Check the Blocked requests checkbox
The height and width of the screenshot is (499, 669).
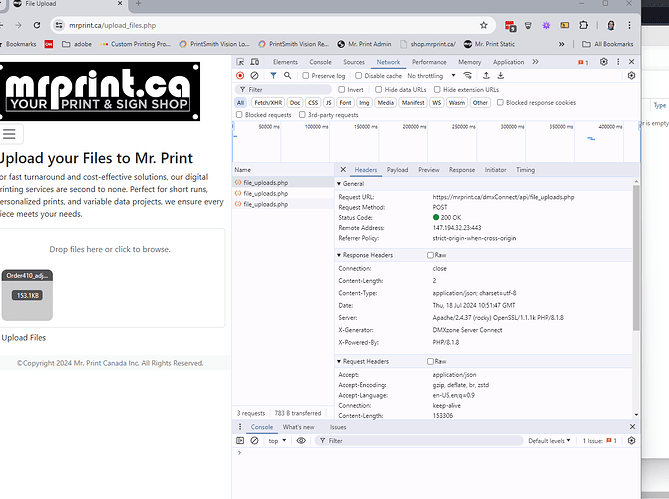(x=239, y=115)
